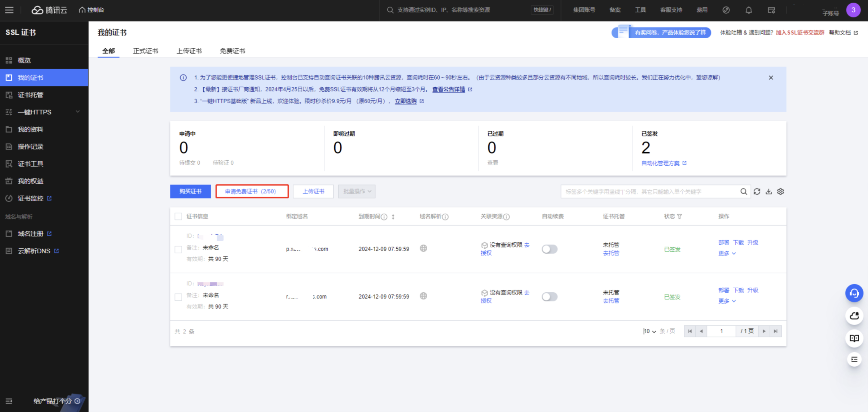Switch to the 正式证书 tab
Image resolution: width=868 pixels, height=412 pixels.
(146, 51)
